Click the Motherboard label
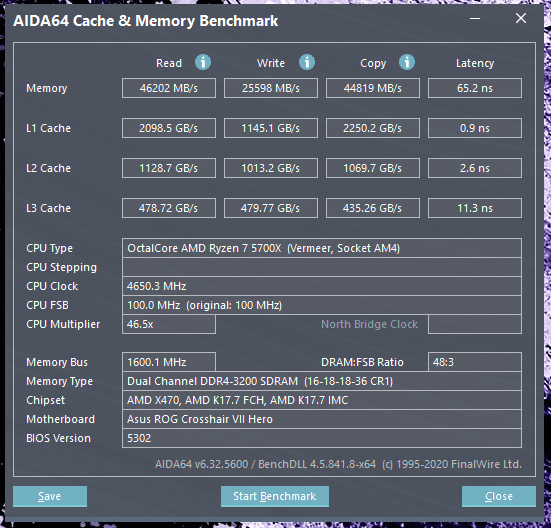The height and width of the screenshot is (528, 551). click(x=60, y=419)
